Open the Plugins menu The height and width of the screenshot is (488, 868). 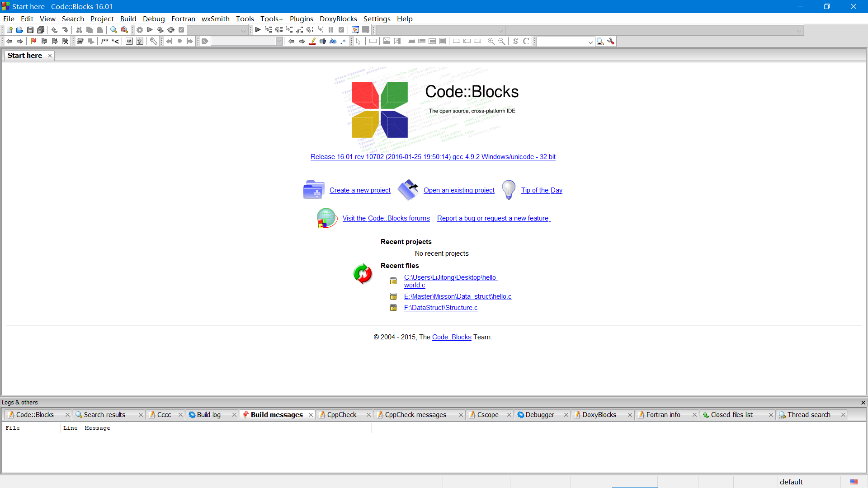click(x=301, y=19)
